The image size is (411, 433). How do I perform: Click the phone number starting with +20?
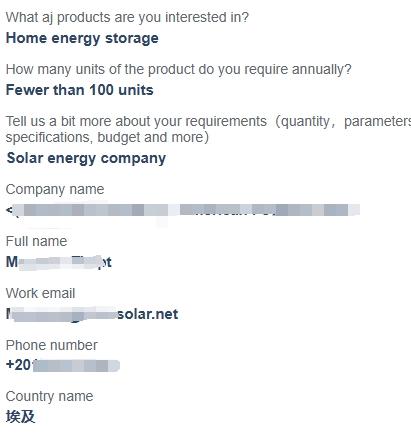click(x=63, y=365)
